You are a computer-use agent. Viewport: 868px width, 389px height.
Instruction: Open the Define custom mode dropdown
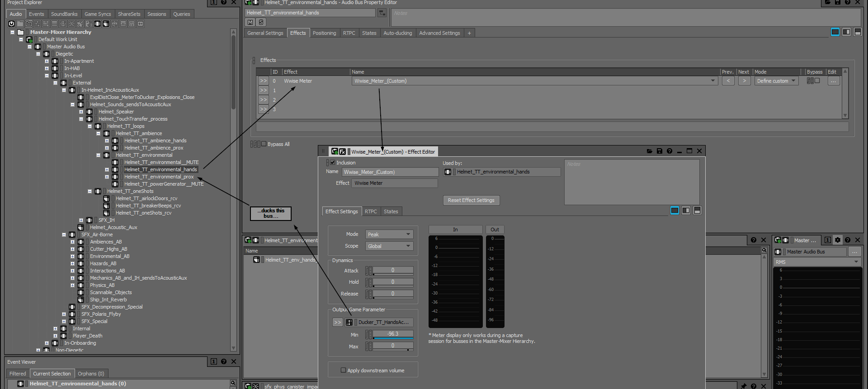click(x=776, y=81)
